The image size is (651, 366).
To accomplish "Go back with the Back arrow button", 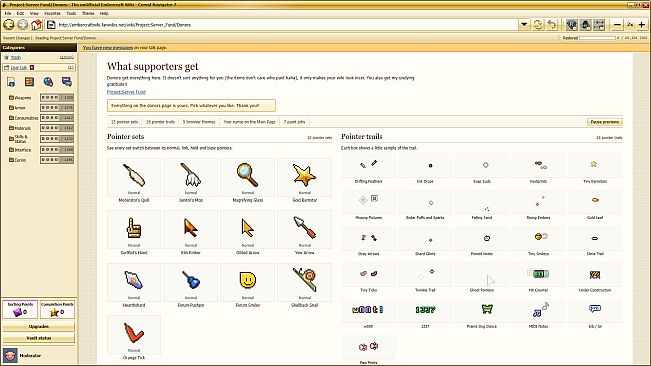I will click(9, 25).
